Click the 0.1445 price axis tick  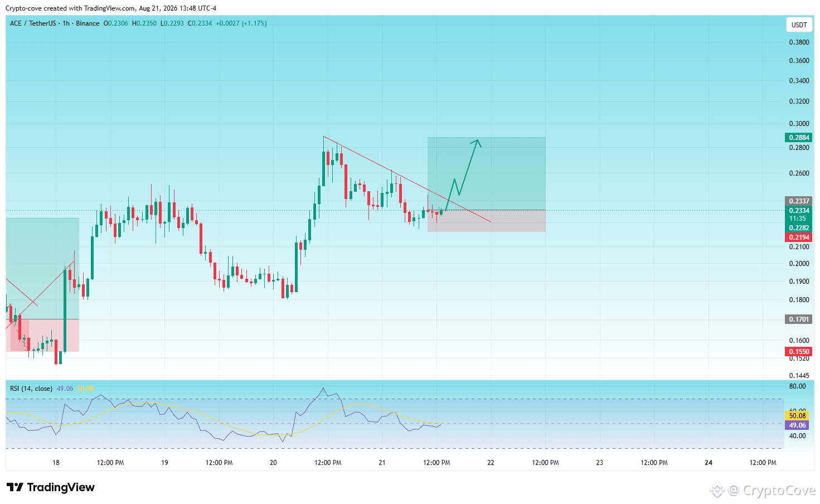[799, 376]
